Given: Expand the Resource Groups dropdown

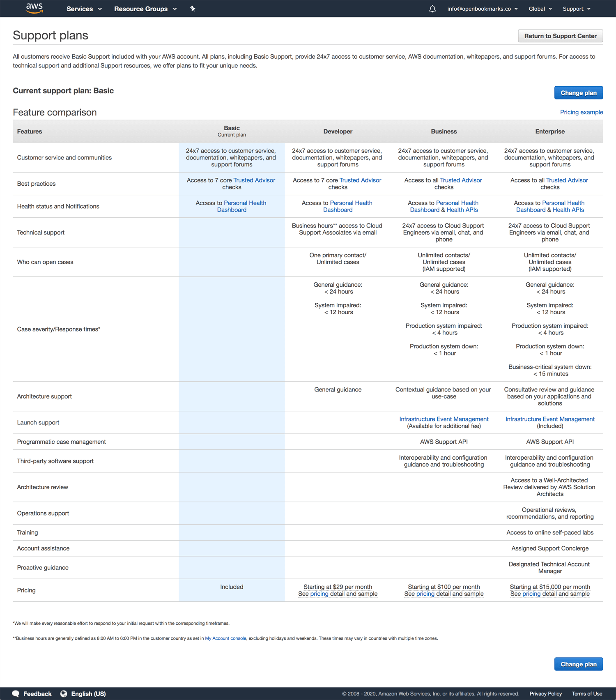Looking at the screenshot, I should [x=145, y=9].
